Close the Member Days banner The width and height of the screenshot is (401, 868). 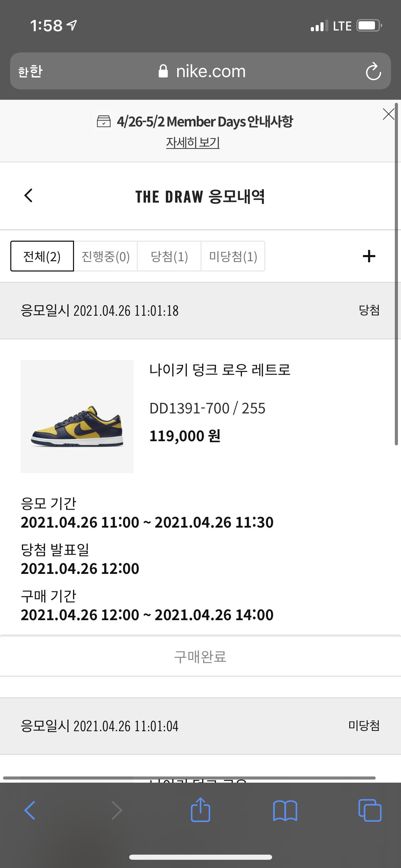[388, 114]
